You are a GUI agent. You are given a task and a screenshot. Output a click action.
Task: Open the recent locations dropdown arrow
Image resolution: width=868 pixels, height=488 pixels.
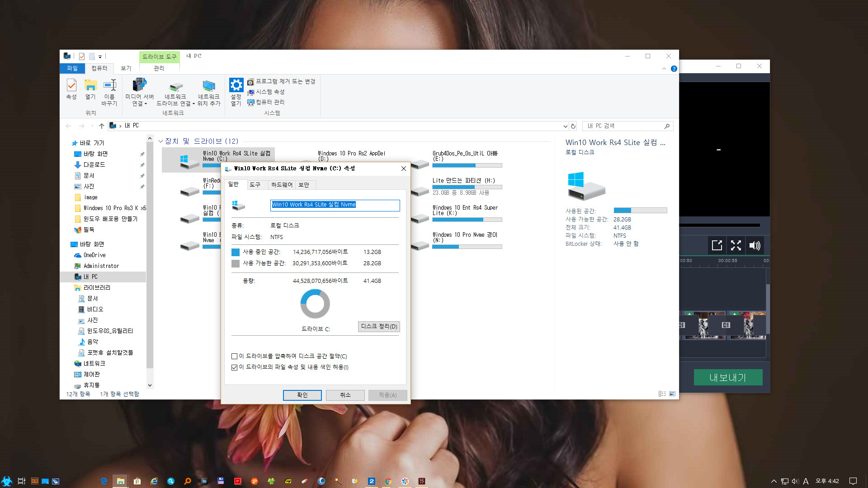click(92, 126)
